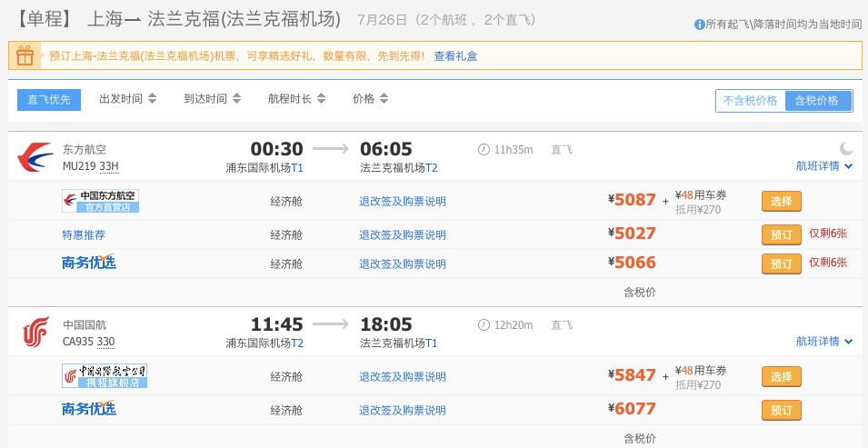Screen dimensions: 868x448
Task: Open the 查看礼盒 link
Action: (x=455, y=56)
